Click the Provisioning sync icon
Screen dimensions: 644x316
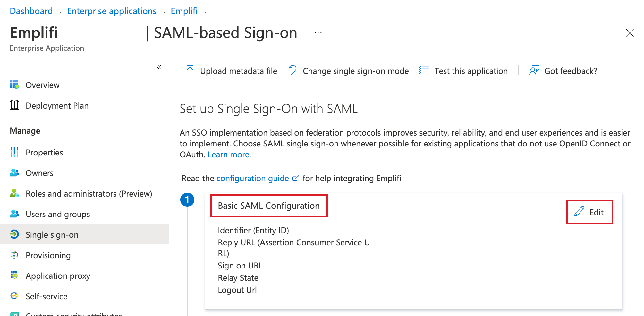[14, 255]
